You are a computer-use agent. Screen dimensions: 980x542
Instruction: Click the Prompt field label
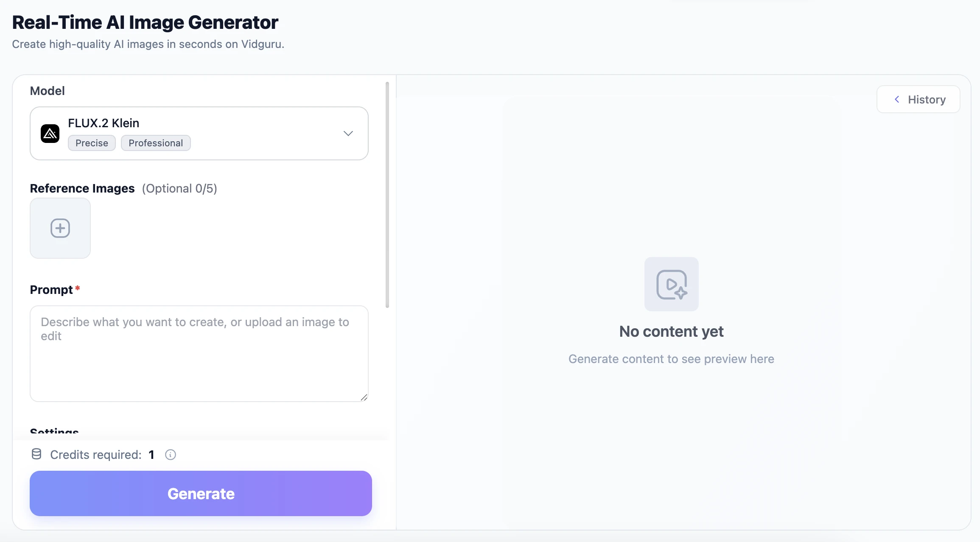point(51,290)
